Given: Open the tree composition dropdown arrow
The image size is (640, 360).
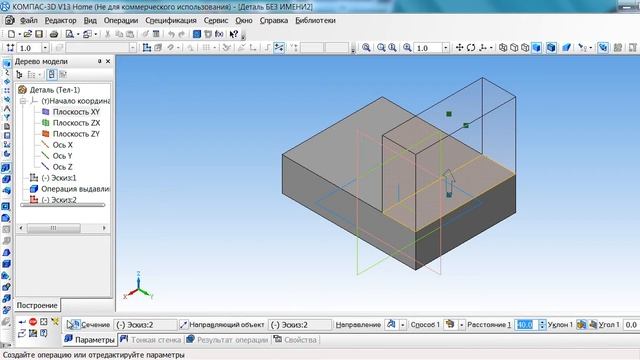Looking at the screenshot, I should pos(39,75).
